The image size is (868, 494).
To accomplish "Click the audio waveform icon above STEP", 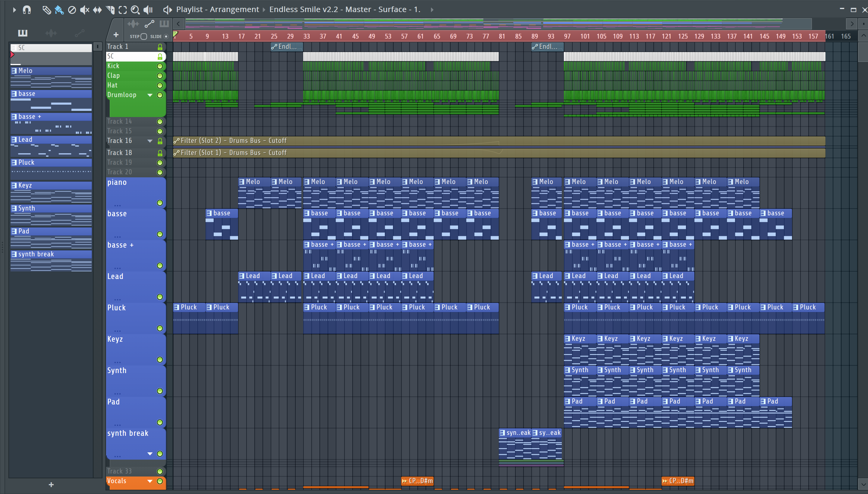I will click(x=133, y=24).
